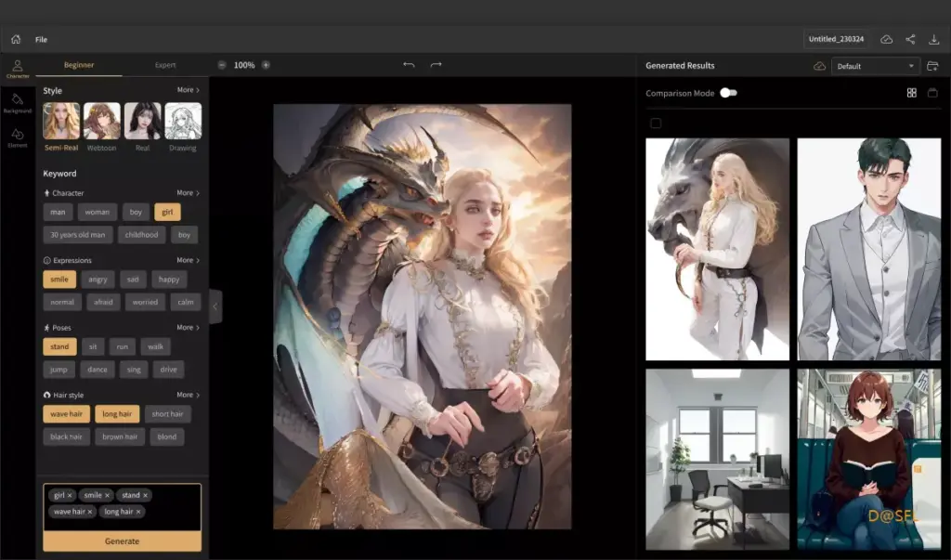Open the Default folder dropdown
The image size is (951, 560).
pos(876,66)
